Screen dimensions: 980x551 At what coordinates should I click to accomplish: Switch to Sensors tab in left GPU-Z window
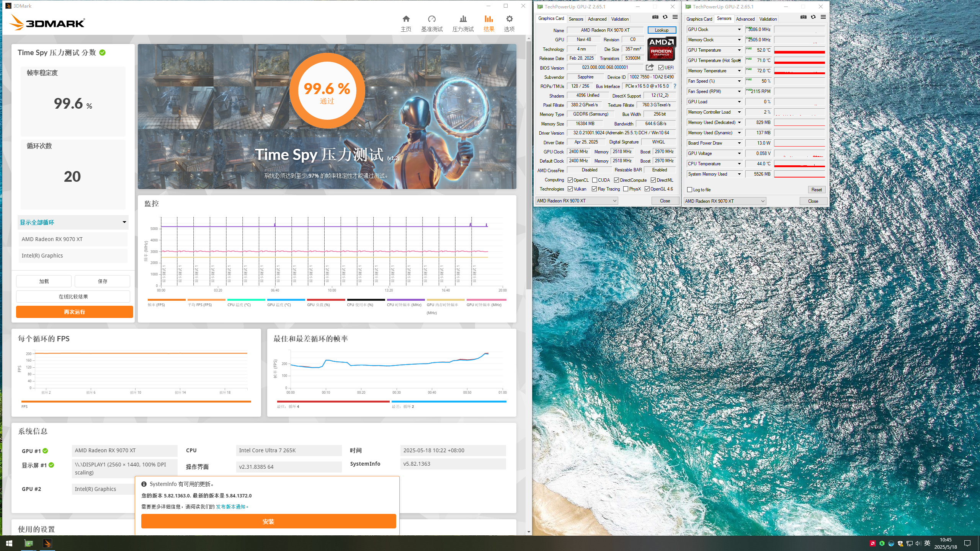coord(576,19)
